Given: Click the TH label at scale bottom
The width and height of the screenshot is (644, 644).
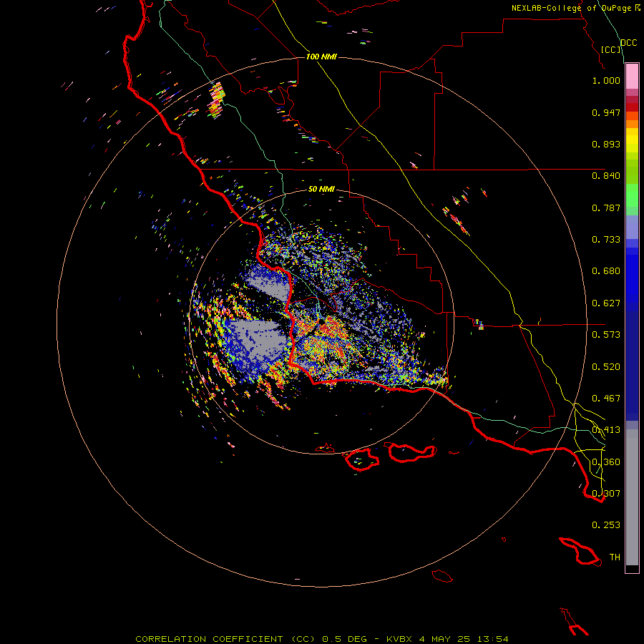Looking at the screenshot, I should point(615,557).
